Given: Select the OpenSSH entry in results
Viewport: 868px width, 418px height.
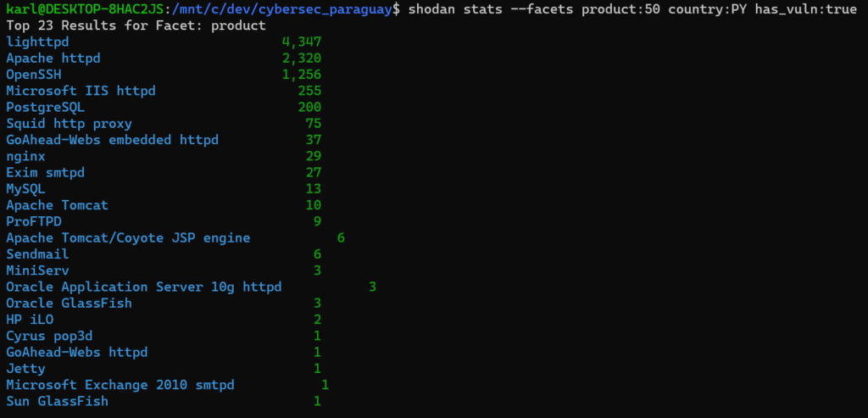Looking at the screenshot, I should click(x=33, y=75).
